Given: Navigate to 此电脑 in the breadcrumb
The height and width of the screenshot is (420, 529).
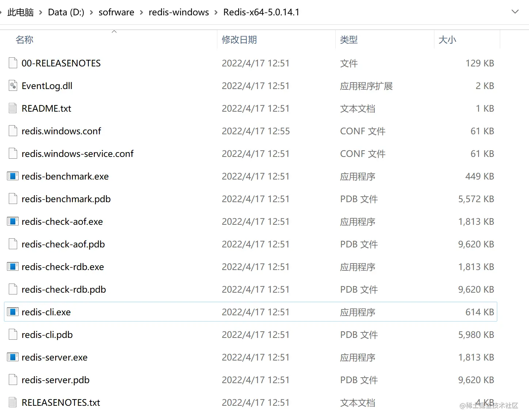Looking at the screenshot, I should (20, 12).
